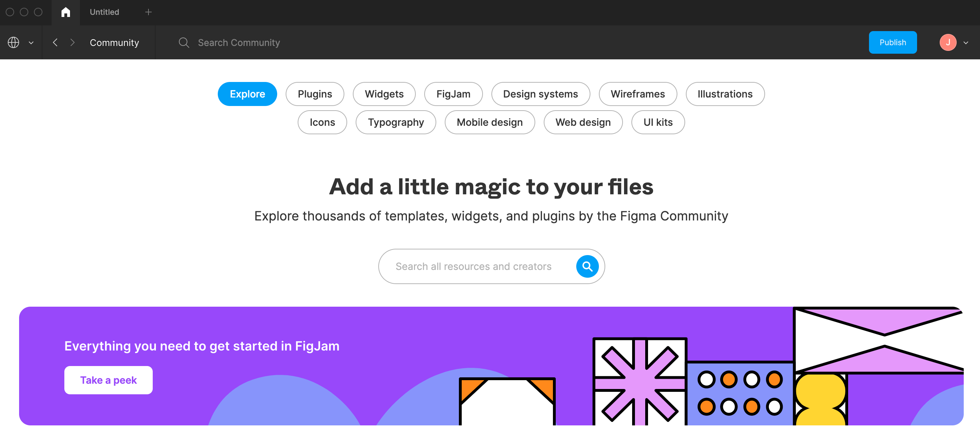
Task: Select the Design systems category
Action: coord(540,94)
